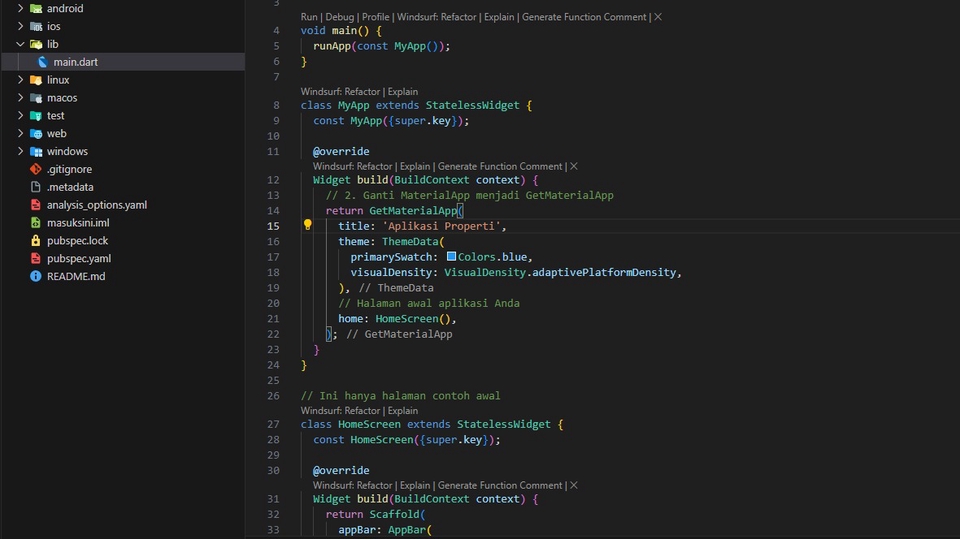Collapse the lib folder

tap(20, 44)
